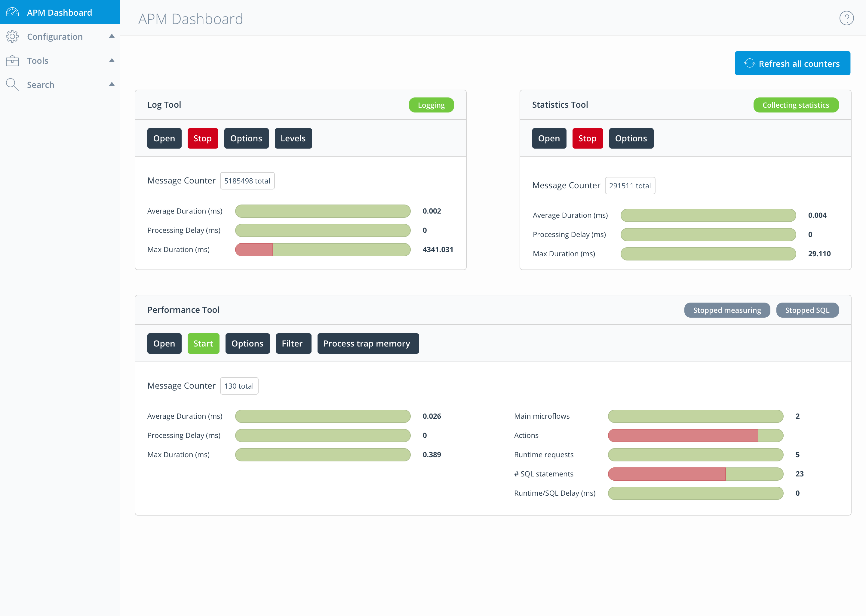Open the Performance Tool
The height and width of the screenshot is (616, 866).
click(164, 344)
